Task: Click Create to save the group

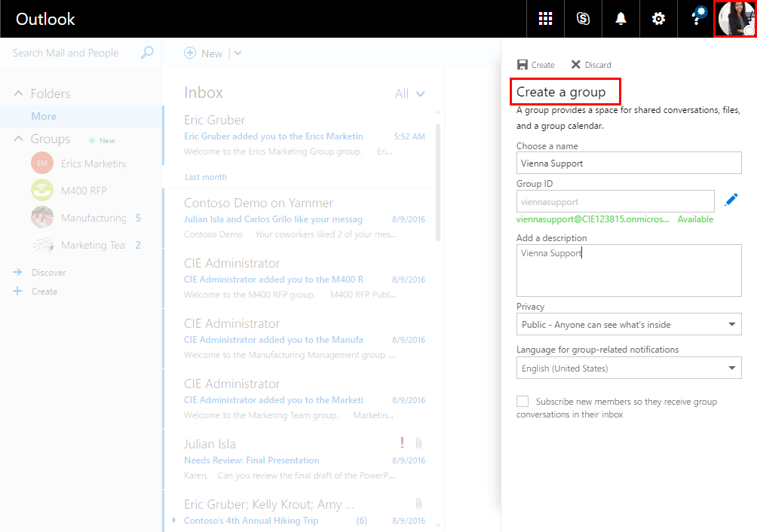Action: pyautogui.click(x=535, y=65)
